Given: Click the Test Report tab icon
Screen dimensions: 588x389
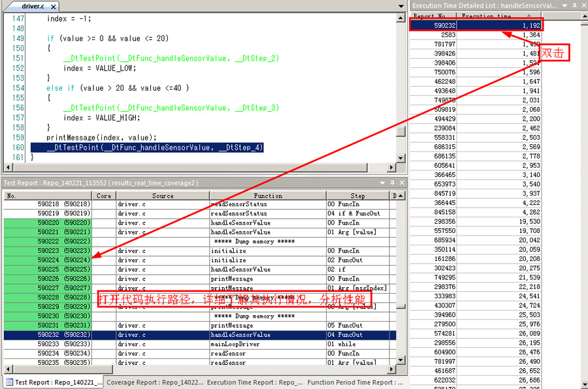Looking at the screenshot, I should coord(9,382).
